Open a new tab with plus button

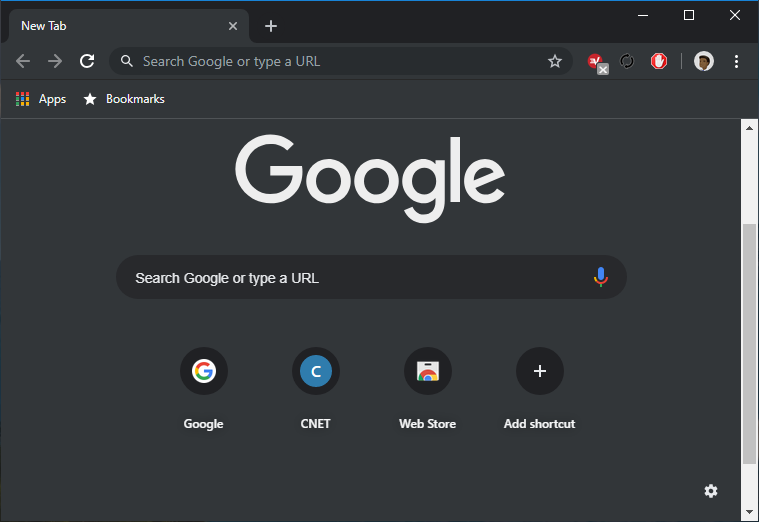coord(271,26)
